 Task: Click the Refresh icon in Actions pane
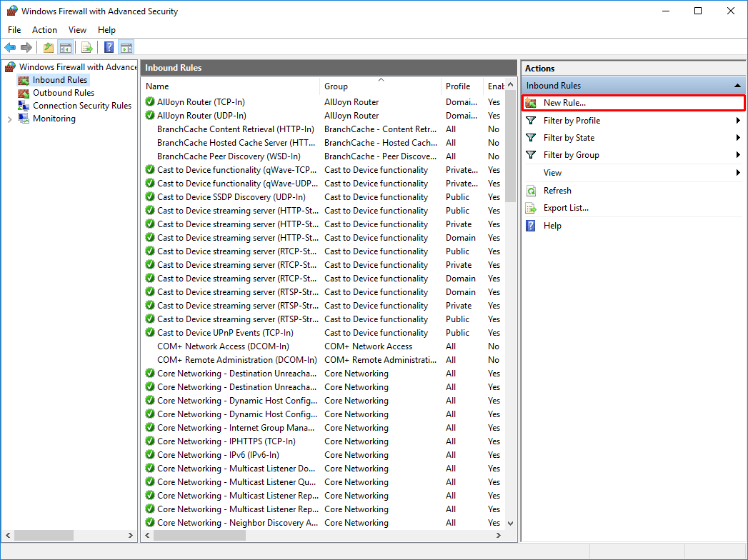(531, 191)
